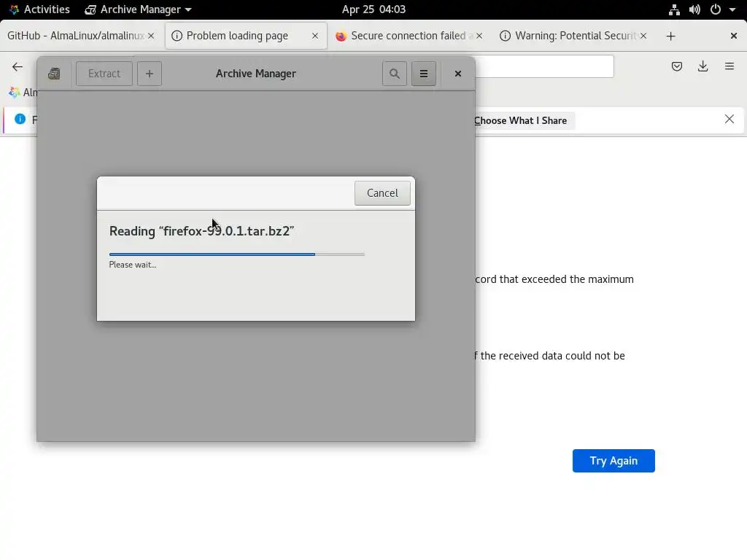Image resolution: width=747 pixels, height=560 pixels.
Task: Expand the system menu arrow in top bar
Action: tap(732, 9)
